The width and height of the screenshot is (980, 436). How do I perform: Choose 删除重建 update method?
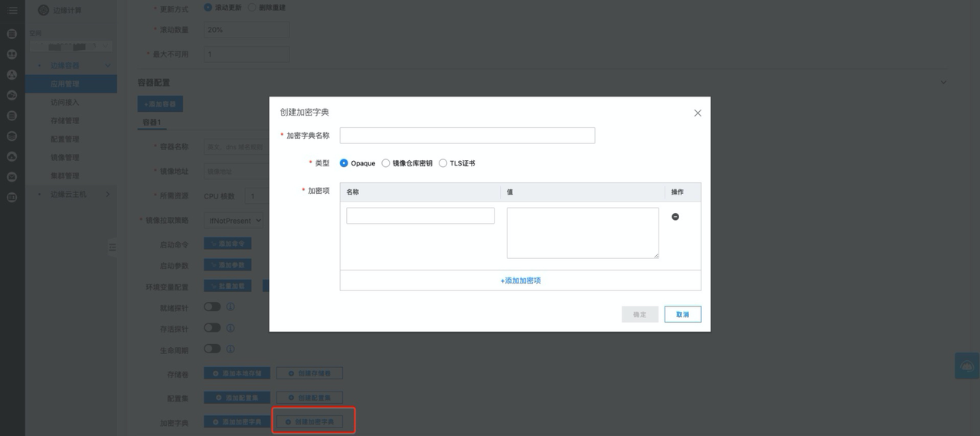pyautogui.click(x=252, y=7)
